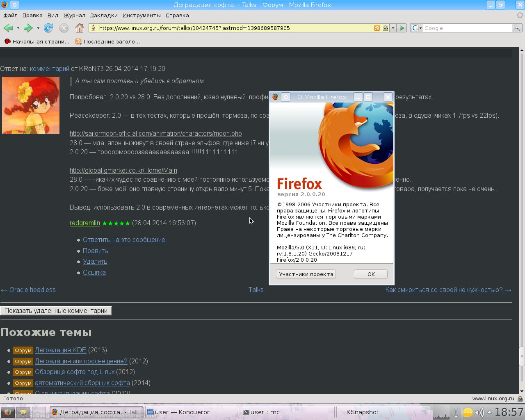
Task: Click the Ссылка link
Action: click(x=94, y=272)
